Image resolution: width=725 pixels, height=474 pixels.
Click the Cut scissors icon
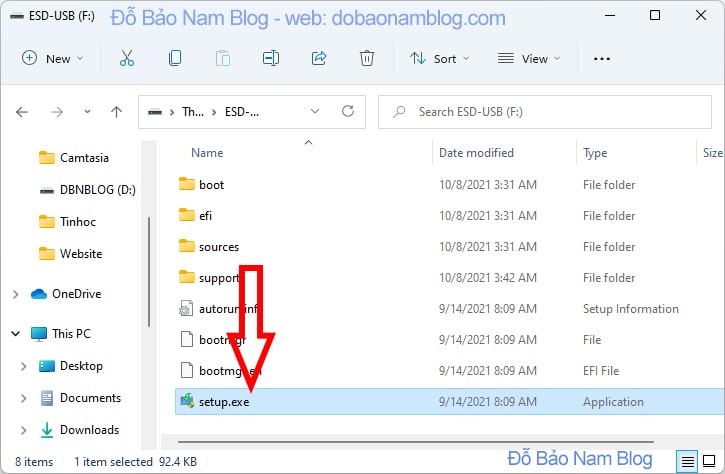click(x=126, y=58)
